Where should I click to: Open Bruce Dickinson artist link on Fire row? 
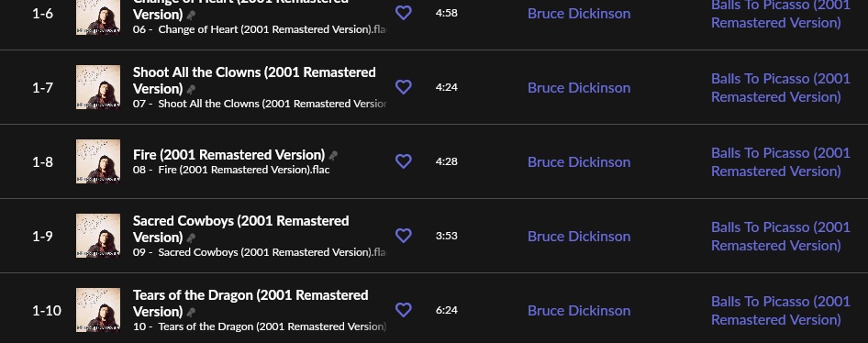[x=579, y=161]
